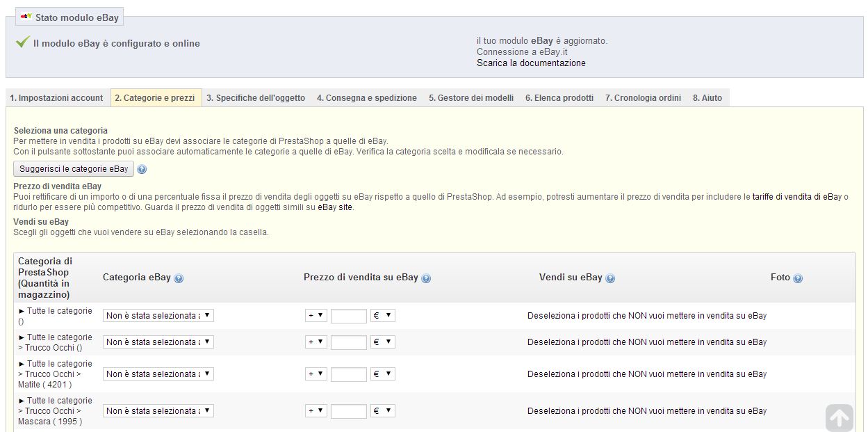Screen dimensions: 868x432
Task: Select tab 2. Categorie e prezzi
Action: click(x=156, y=98)
